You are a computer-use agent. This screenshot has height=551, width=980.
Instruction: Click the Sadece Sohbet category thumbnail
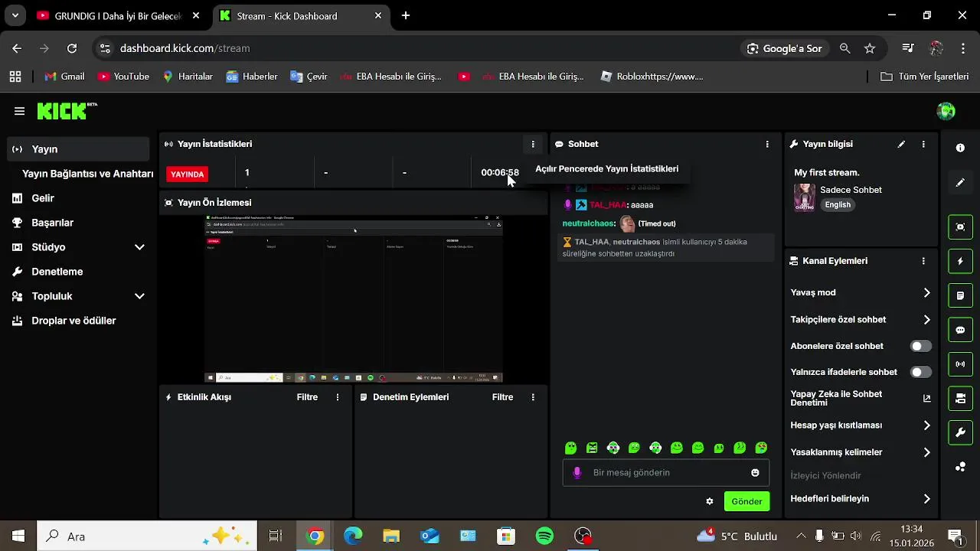tap(804, 197)
